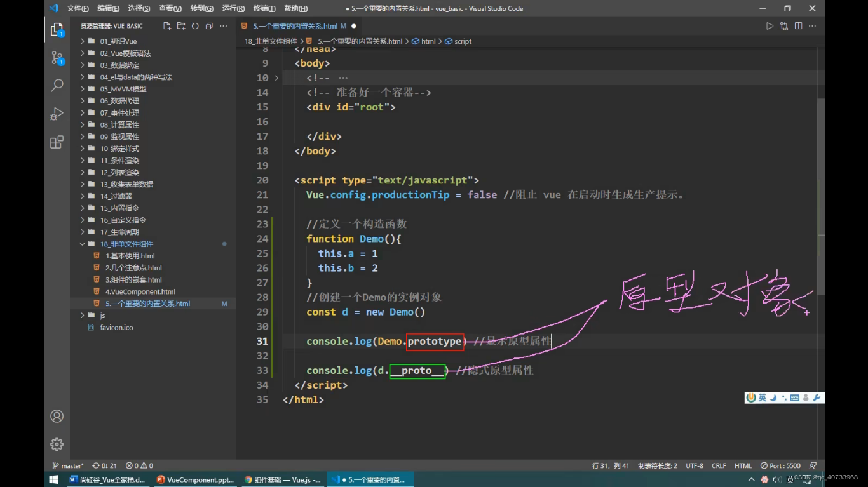Open 2.几个注意点.html file
Image resolution: width=868 pixels, height=487 pixels.
[x=153, y=268]
